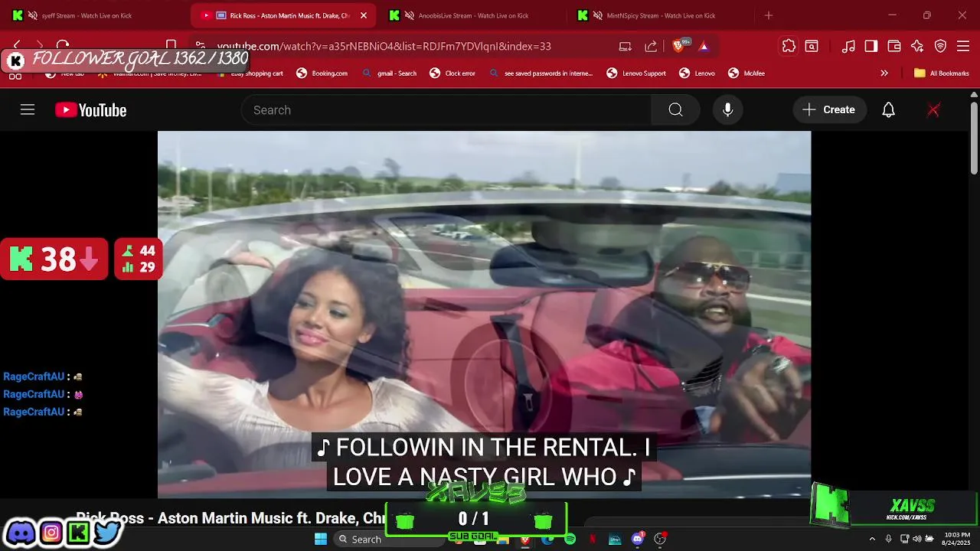The height and width of the screenshot is (551, 980).
Task: Go to the YouTube home logo
Action: pos(90,110)
